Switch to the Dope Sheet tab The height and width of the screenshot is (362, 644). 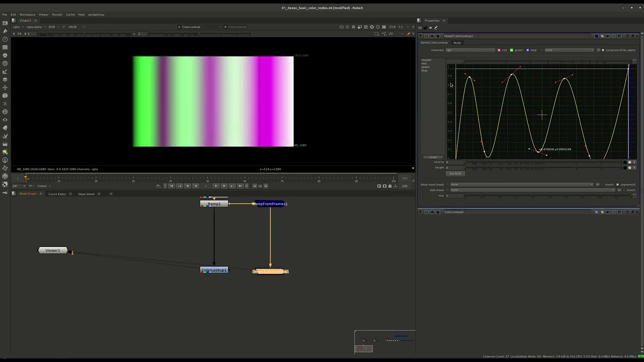pos(86,194)
